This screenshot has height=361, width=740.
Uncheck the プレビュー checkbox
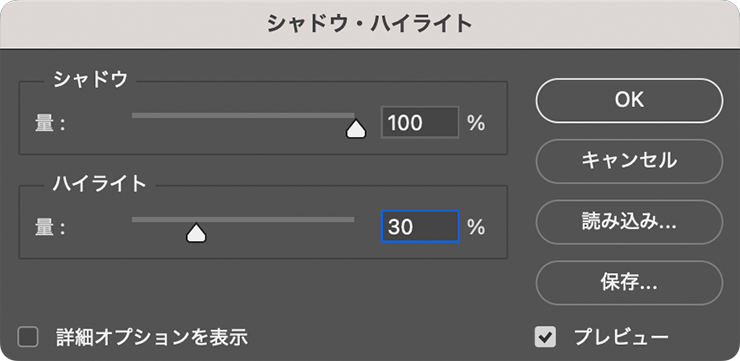point(545,337)
